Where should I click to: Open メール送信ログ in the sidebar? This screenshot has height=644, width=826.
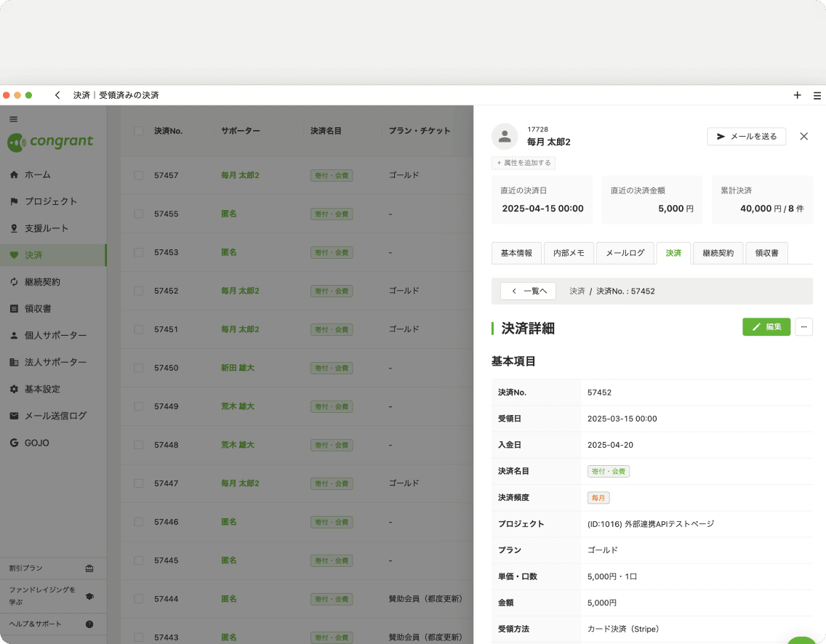pos(55,416)
